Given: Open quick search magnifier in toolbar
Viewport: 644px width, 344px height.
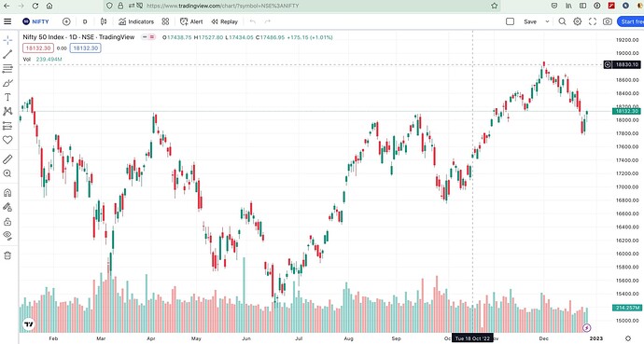Looking at the screenshot, I should point(562,21).
